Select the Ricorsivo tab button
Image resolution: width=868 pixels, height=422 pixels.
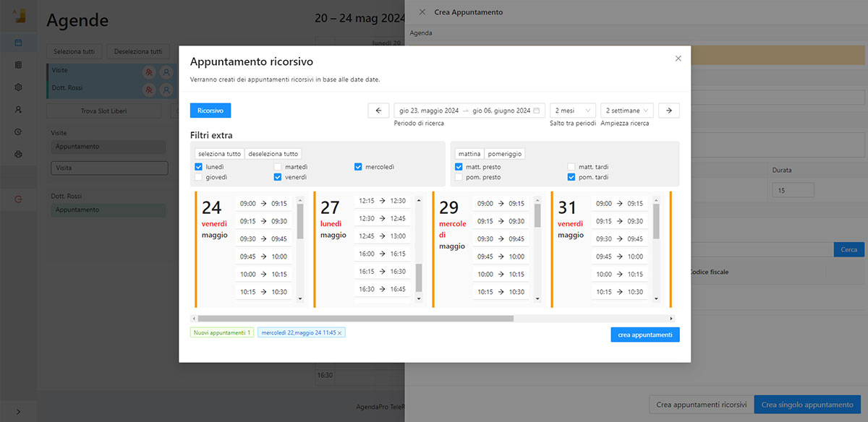[x=210, y=111]
